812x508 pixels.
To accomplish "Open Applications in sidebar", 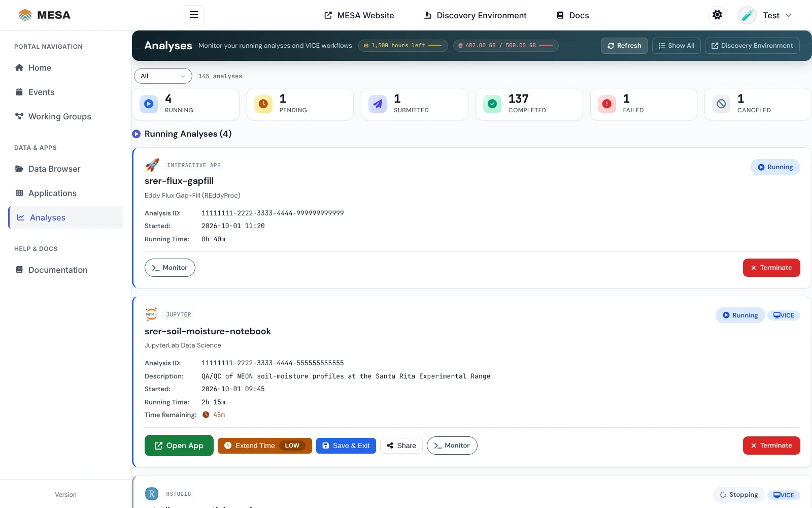I will pos(66,193).
